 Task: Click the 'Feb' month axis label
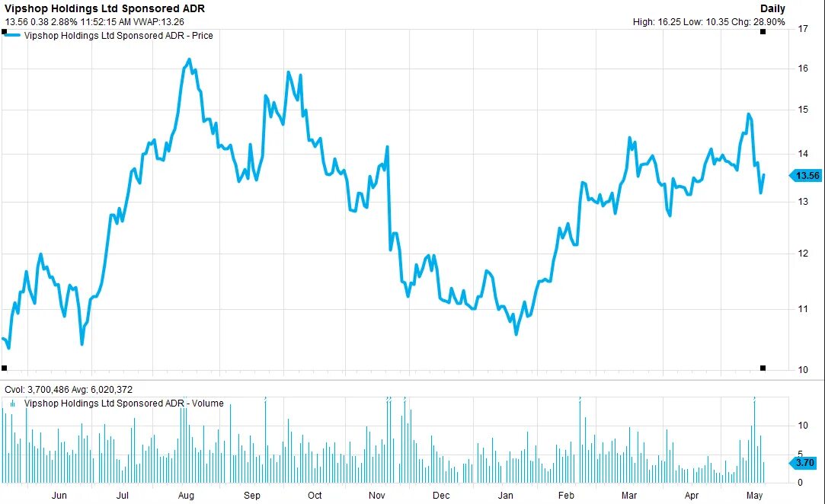(566, 496)
